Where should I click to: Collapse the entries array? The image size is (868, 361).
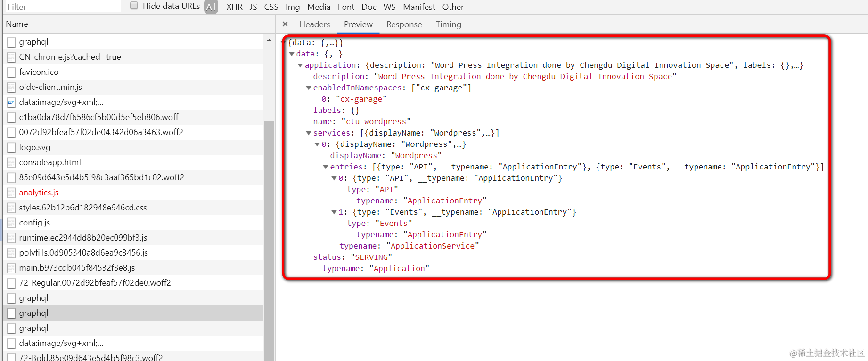(326, 167)
